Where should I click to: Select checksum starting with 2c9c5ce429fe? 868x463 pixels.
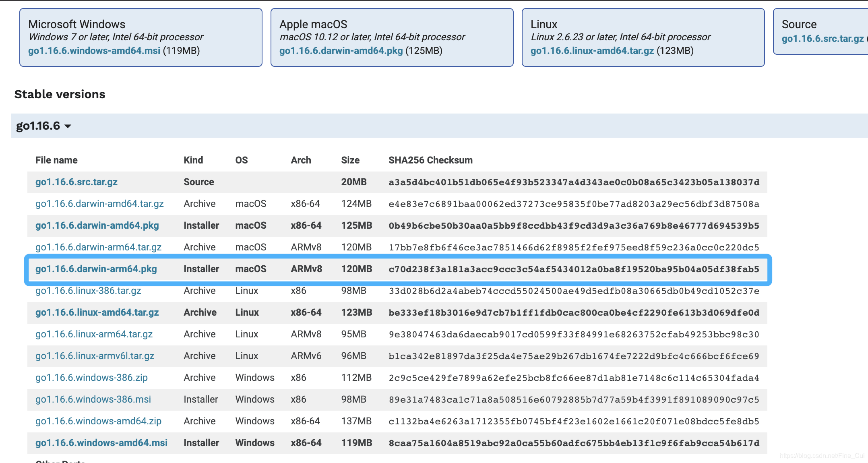[574, 378]
